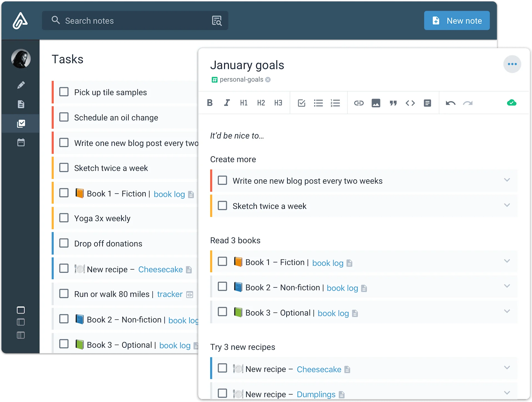Open the Dumplings recipe link

[x=316, y=394]
